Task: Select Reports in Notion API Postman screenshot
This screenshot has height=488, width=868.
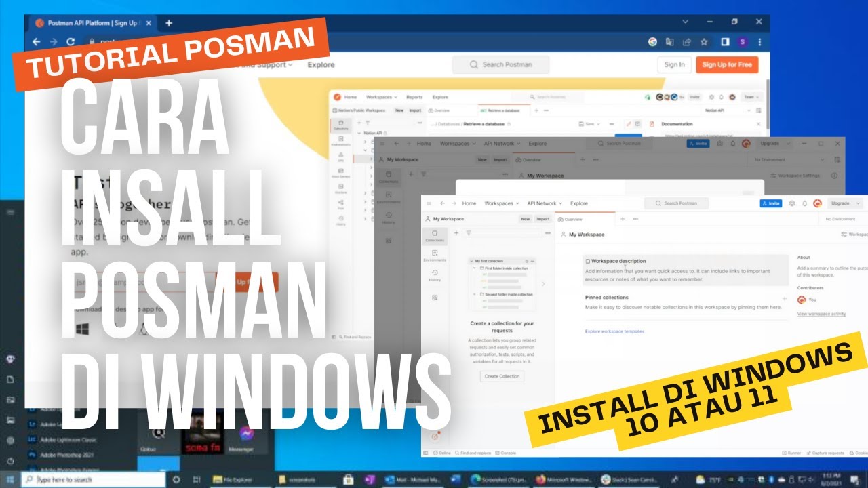Action: (x=414, y=97)
